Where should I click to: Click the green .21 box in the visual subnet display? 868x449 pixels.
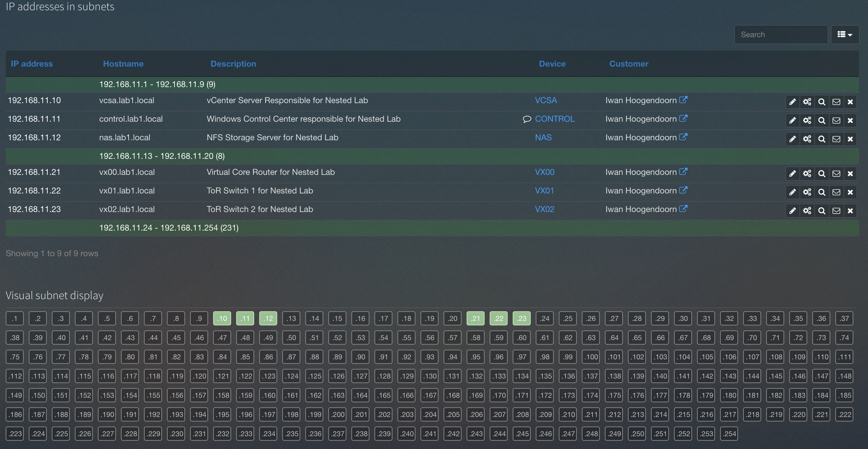click(x=475, y=319)
